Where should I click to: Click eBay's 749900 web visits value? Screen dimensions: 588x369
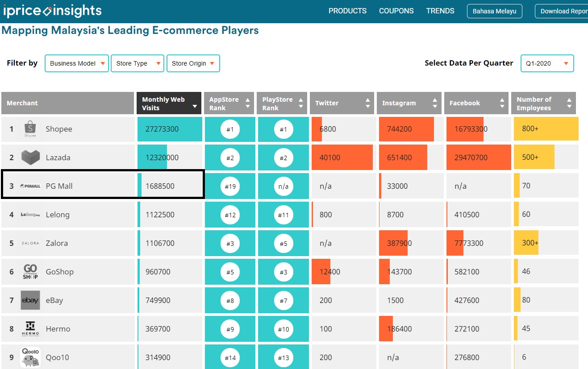[158, 300]
